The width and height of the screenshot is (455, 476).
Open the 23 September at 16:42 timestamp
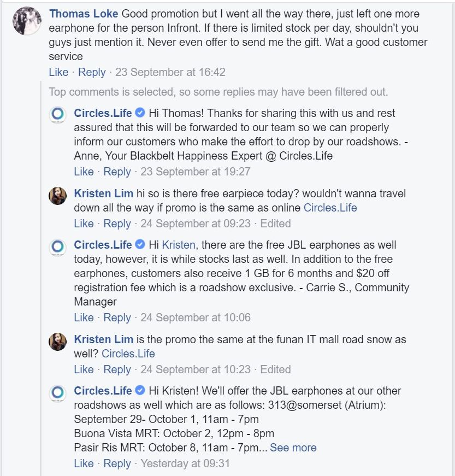(x=170, y=72)
